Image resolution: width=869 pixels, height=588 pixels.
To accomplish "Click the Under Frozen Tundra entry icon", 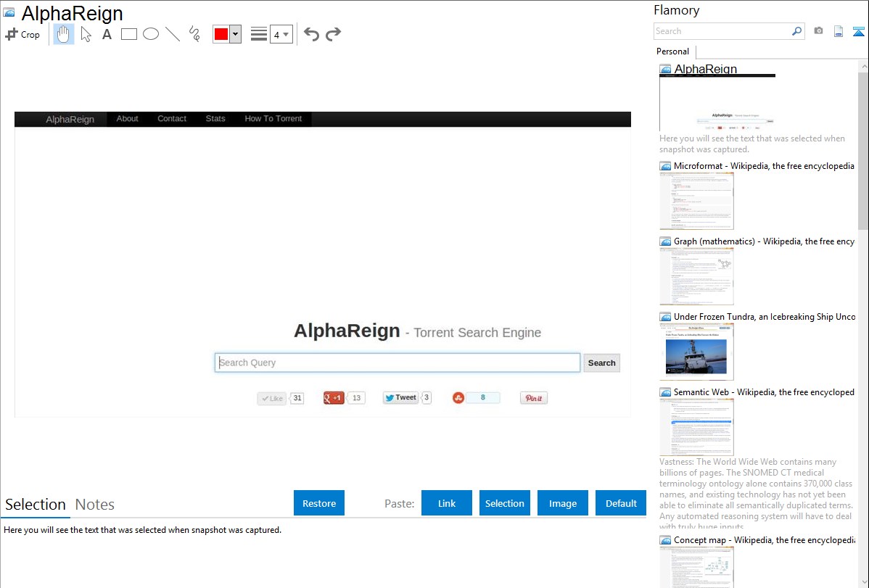I will coord(666,317).
